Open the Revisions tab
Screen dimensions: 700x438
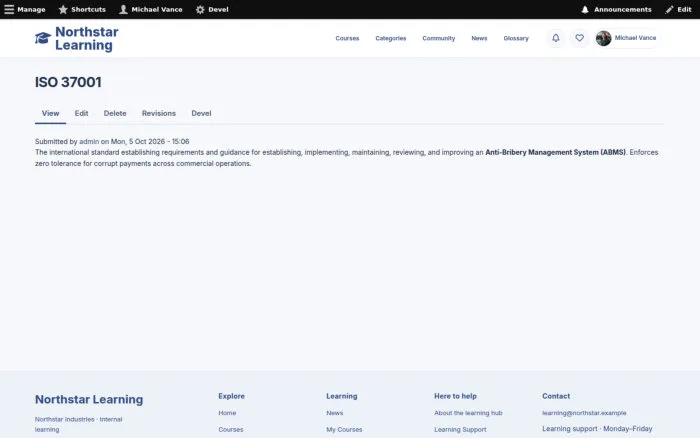point(159,113)
